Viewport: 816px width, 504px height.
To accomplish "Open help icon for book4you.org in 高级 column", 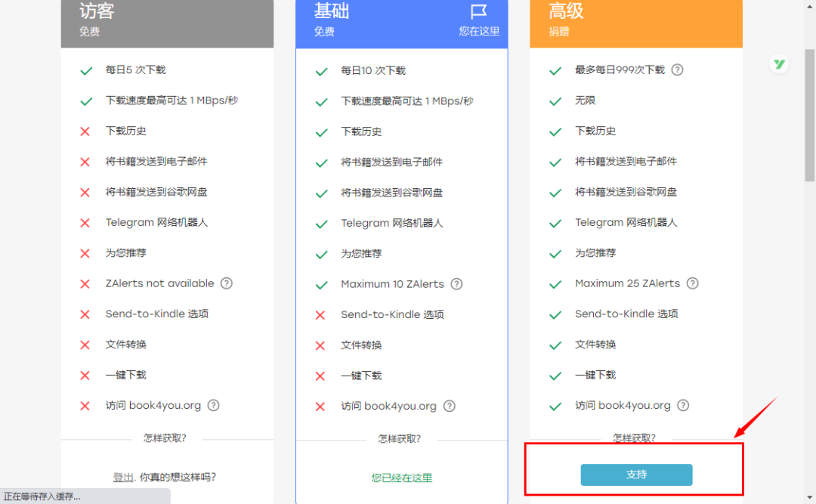I will tap(683, 405).
